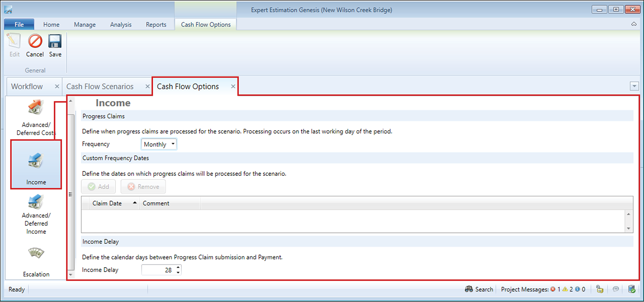Open Advanced/Deferred Costs options

pyautogui.click(x=36, y=117)
